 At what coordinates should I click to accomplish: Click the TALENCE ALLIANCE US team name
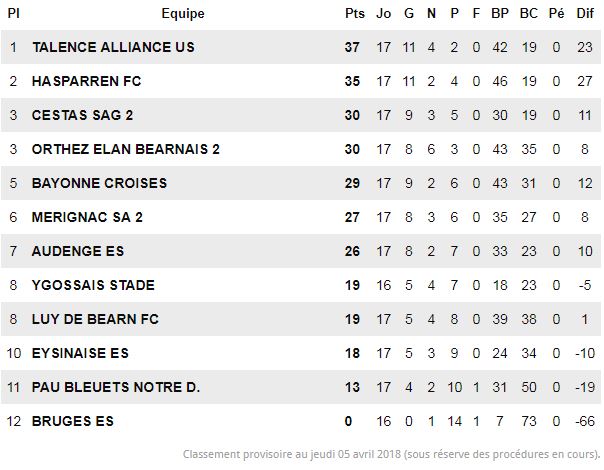tap(113, 47)
